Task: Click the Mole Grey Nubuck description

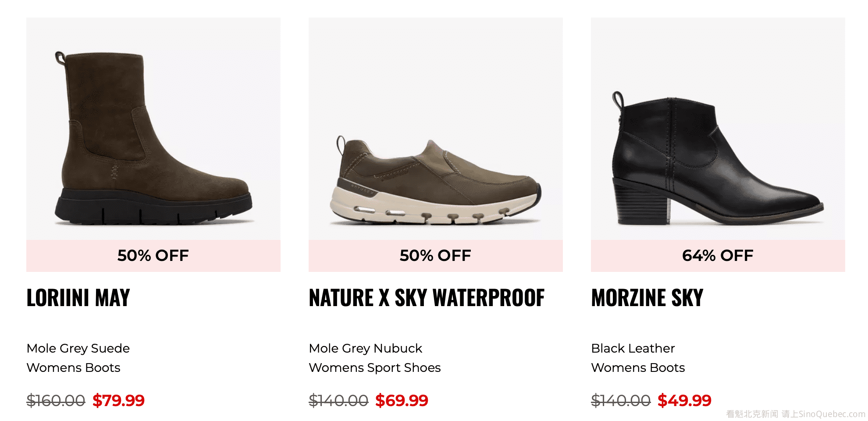Action: 365,348
